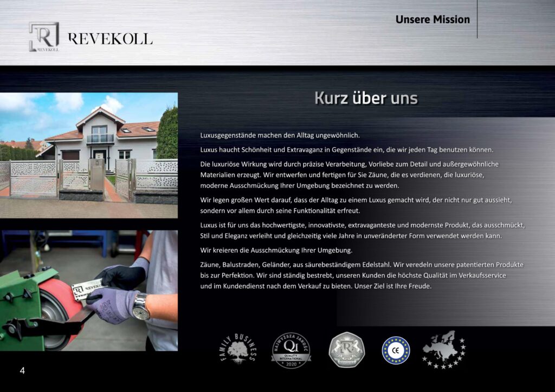Click the silver Revekoll coin emblem
Viewport: 555px width, 392px height.
tap(347, 350)
